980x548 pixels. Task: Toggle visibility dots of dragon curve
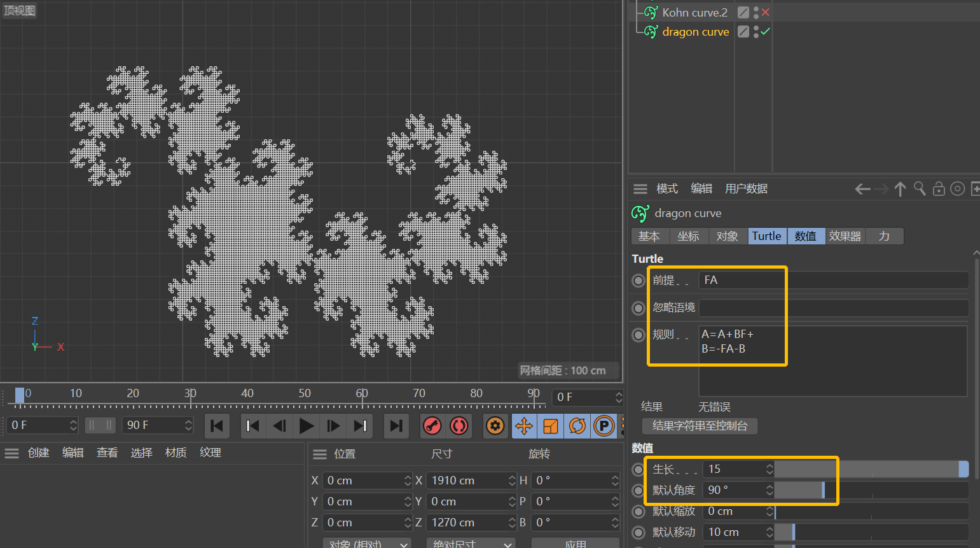click(756, 32)
